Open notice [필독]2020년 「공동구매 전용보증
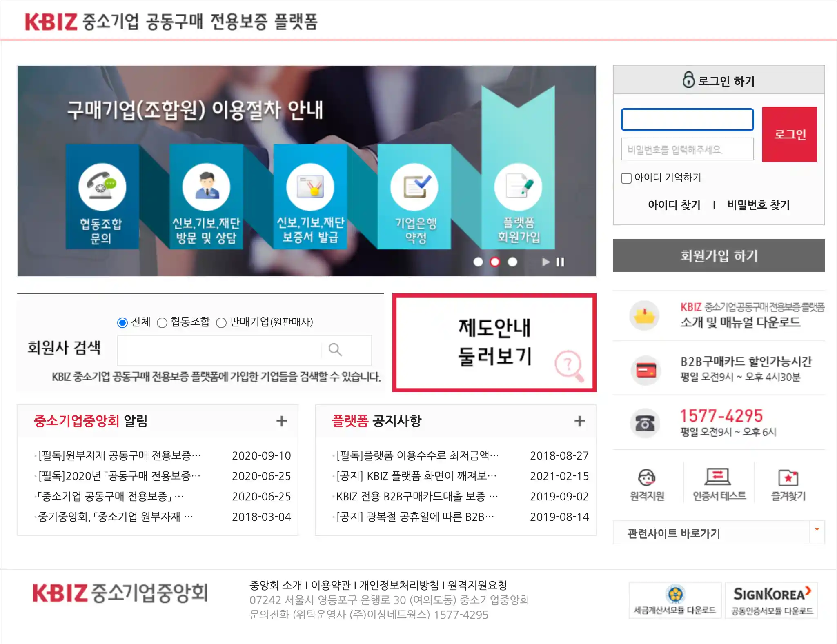The width and height of the screenshot is (837, 644). (119, 476)
